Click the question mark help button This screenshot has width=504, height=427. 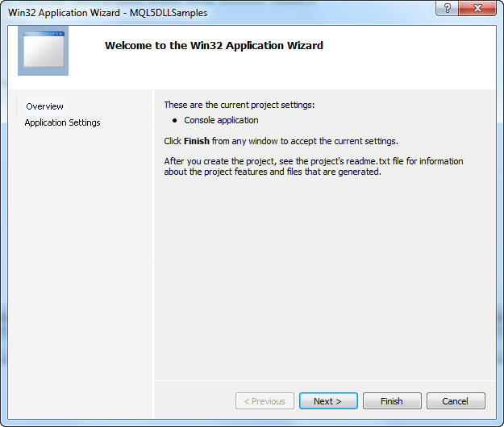tap(447, 8)
